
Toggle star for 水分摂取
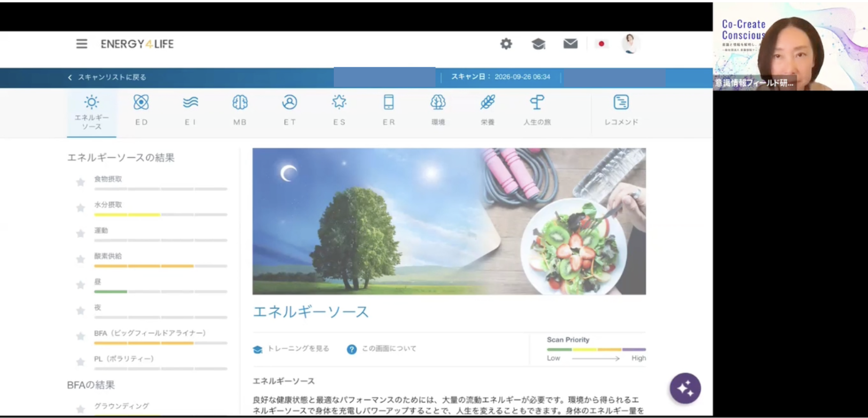tap(80, 208)
